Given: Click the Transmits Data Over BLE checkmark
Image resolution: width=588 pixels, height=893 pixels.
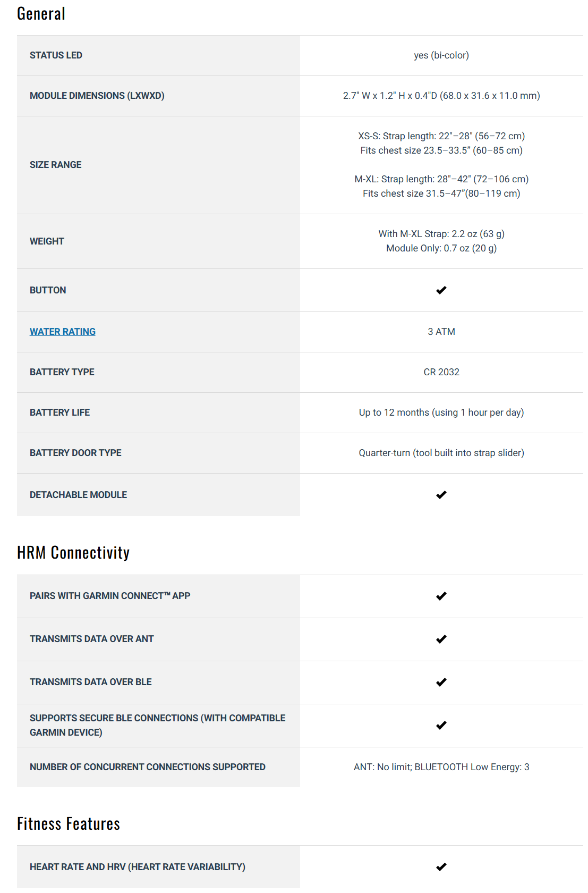Looking at the screenshot, I should [441, 683].
